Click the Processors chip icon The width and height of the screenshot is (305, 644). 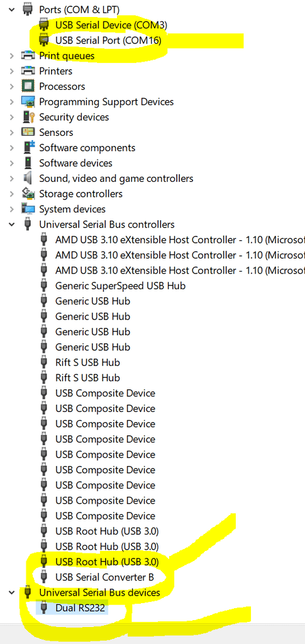click(x=28, y=86)
